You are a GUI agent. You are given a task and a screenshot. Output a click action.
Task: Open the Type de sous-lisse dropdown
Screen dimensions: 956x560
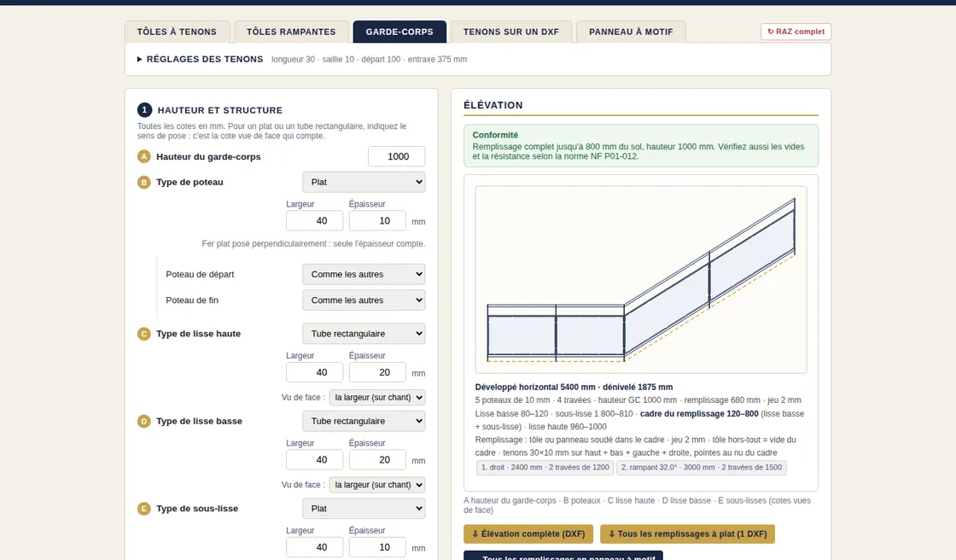pos(364,509)
